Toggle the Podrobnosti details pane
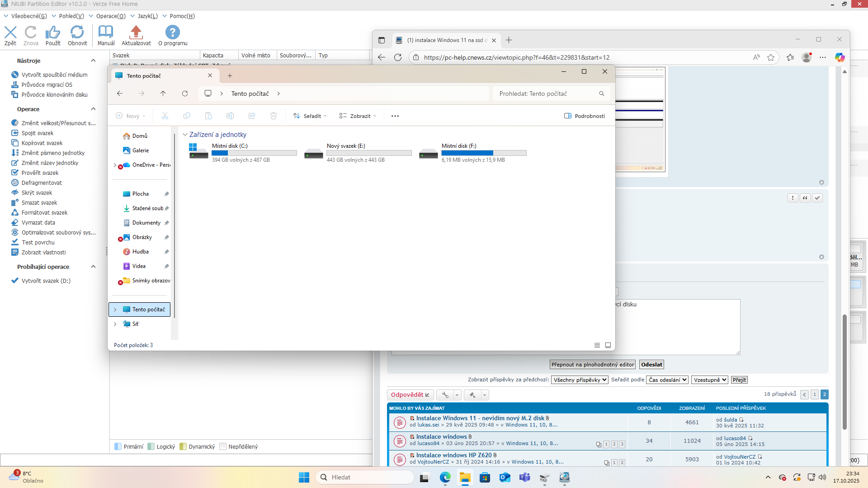868x488 pixels. pyautogui.click(x=585, y=116)
